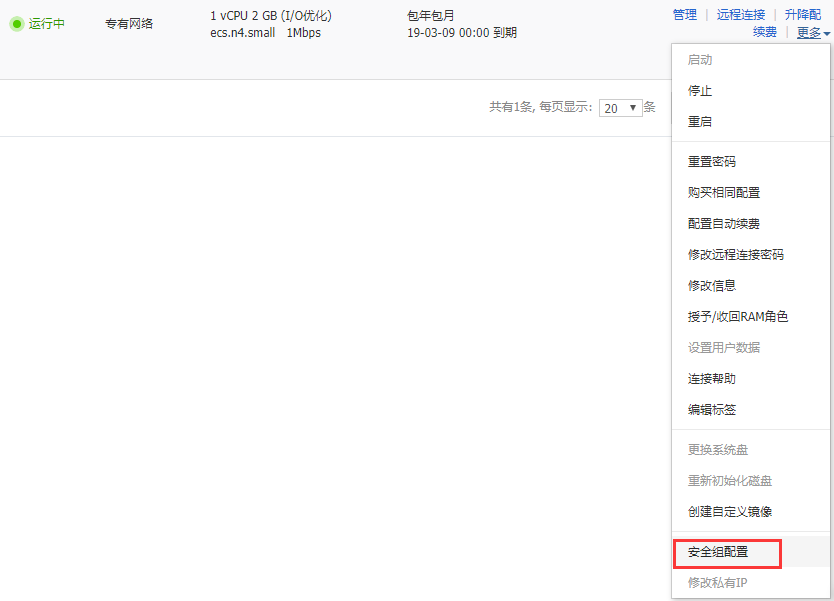This screenshot has width=834, height=601.
Task: Open the 管理 link
Action: (x=685, y=15)
